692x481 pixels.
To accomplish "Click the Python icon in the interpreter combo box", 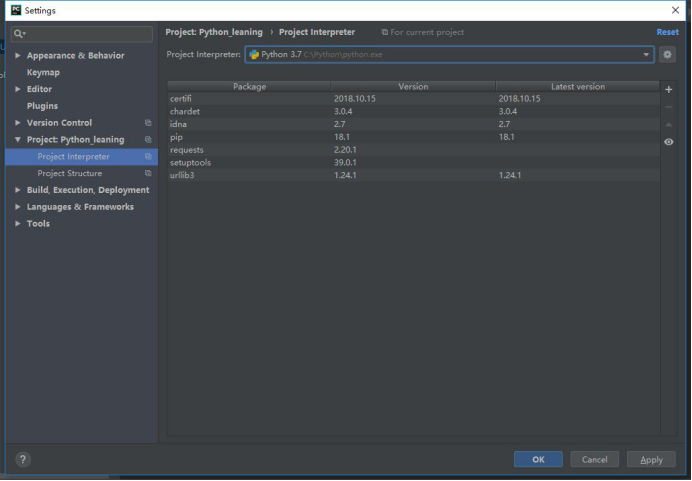I will click(x=254, y=55).
